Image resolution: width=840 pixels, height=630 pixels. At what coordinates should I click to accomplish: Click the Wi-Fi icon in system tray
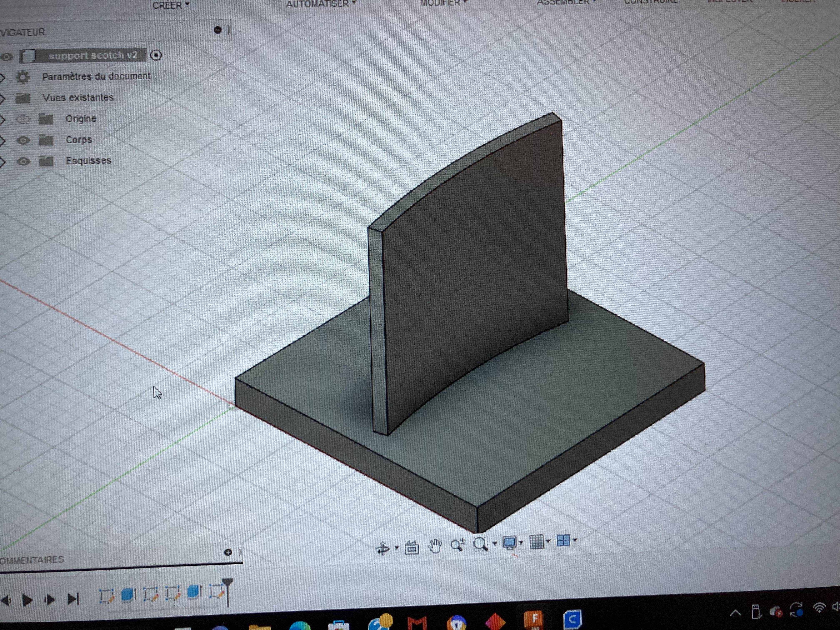tap(820, 608)
